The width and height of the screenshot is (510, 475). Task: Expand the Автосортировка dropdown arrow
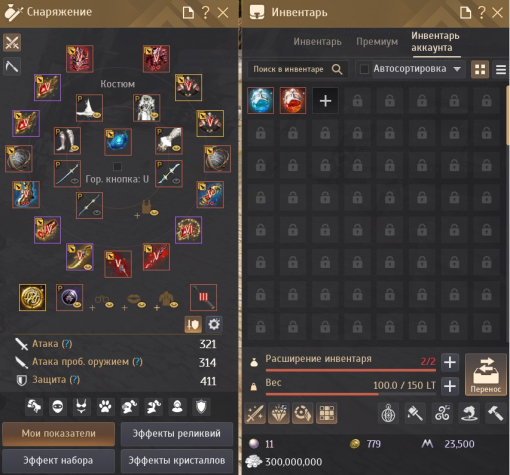click(x=457, y=69)
